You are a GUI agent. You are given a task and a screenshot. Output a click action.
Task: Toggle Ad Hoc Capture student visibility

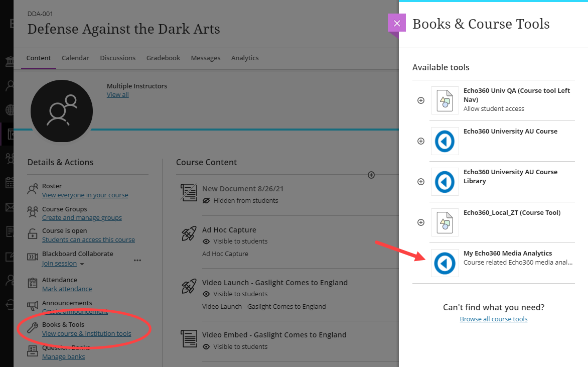(x=235, y=241)
